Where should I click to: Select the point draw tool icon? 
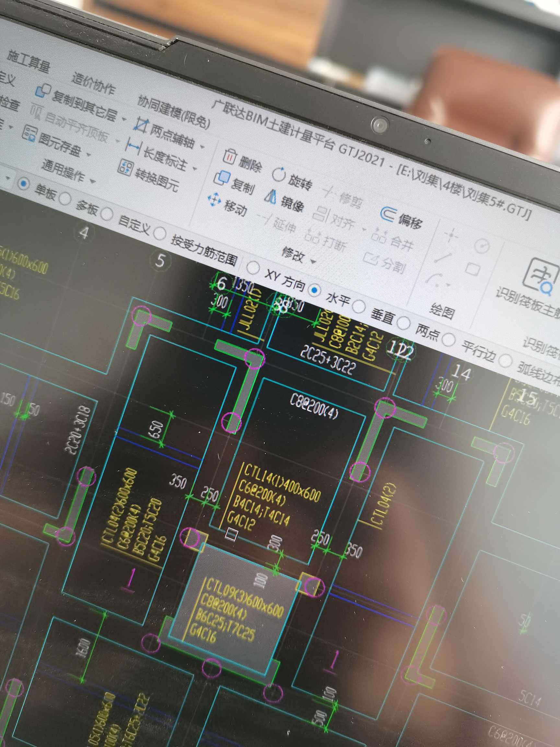click(x=451, y=235)
